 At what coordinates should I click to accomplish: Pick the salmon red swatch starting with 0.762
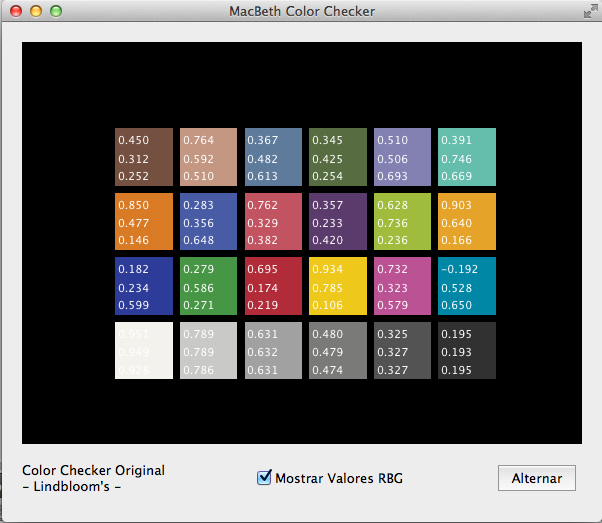[273, 222]
